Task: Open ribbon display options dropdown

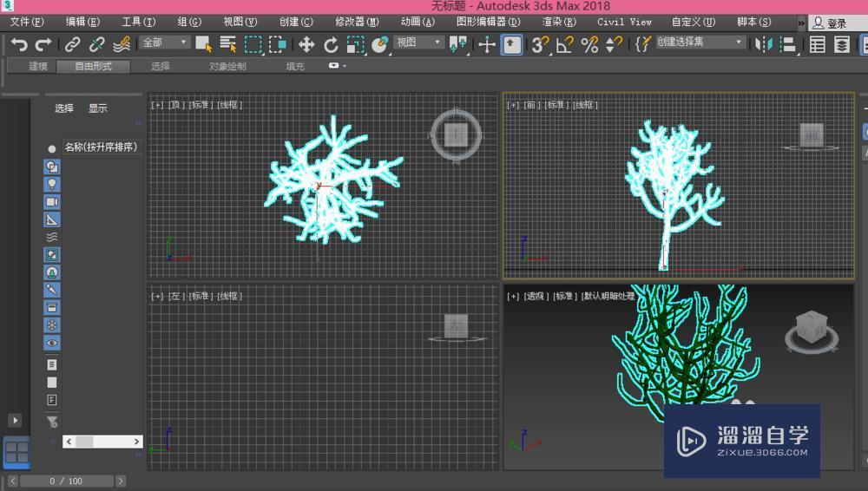Action: tap(337, 66)
